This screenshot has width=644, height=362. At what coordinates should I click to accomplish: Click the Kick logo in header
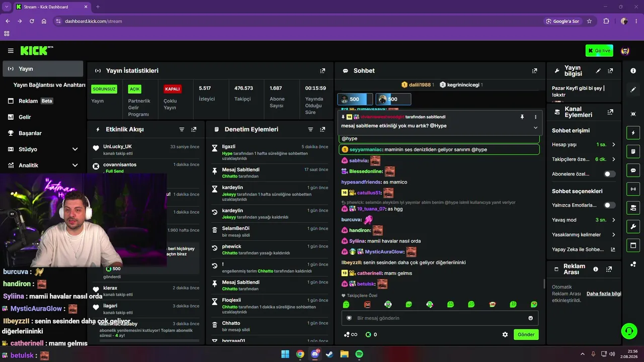click(x=36, y=50)
